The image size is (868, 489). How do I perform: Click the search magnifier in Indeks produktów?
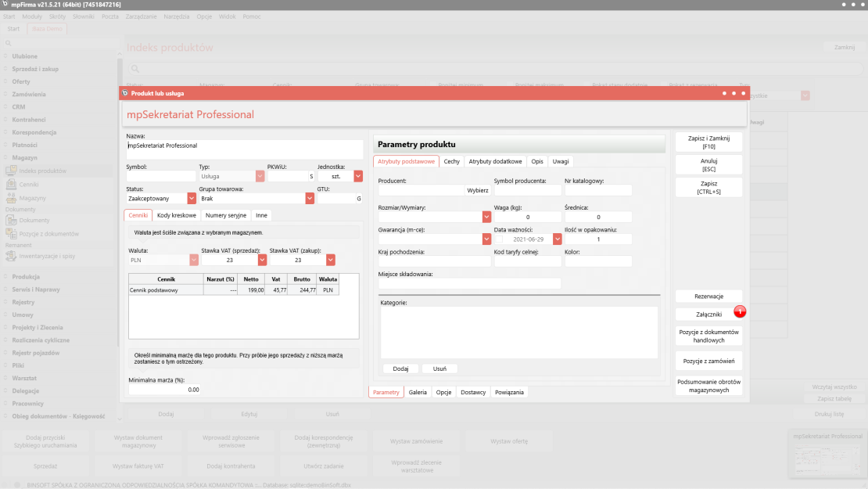[x=135, y=69]
